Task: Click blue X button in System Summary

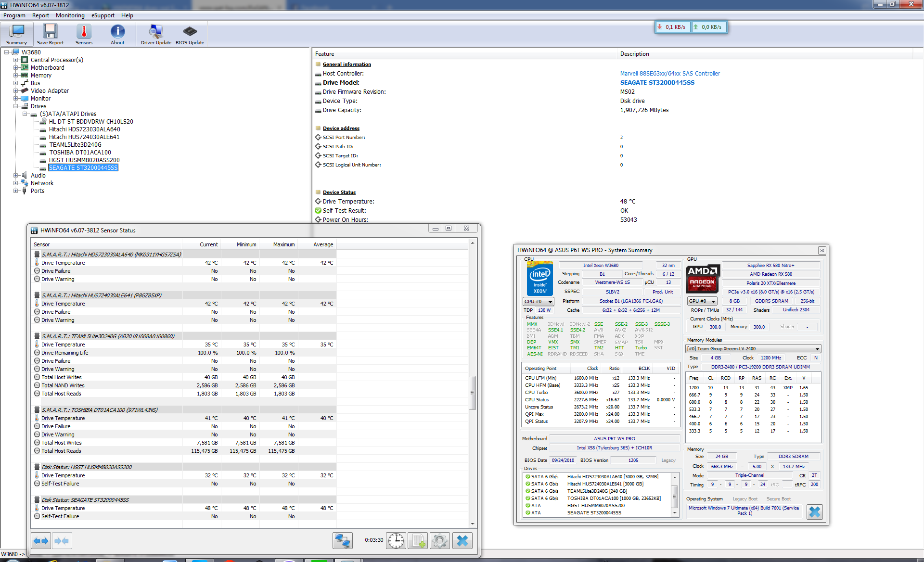Action: (x=814, y=512)
